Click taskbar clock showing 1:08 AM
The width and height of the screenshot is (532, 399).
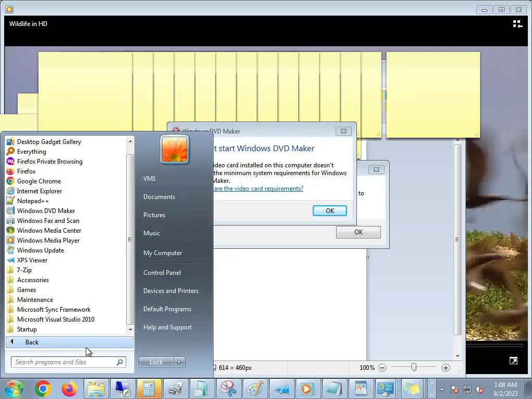point(506,389)
